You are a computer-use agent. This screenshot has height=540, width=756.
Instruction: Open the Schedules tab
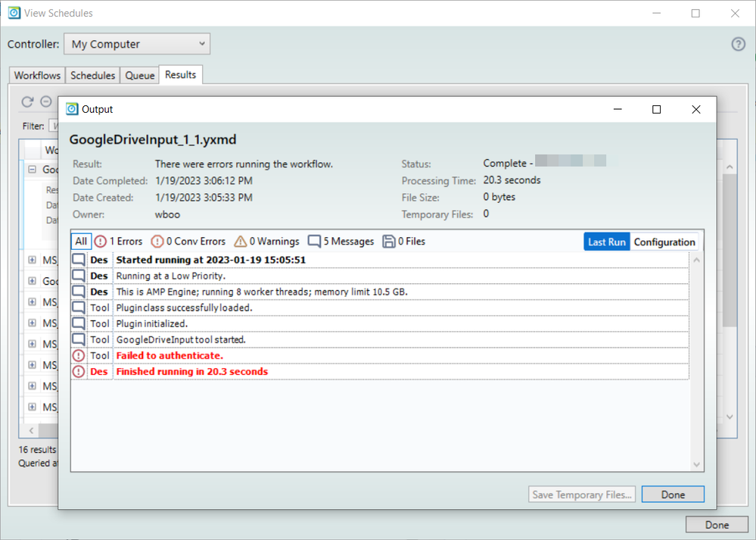(x=92, y=75)
